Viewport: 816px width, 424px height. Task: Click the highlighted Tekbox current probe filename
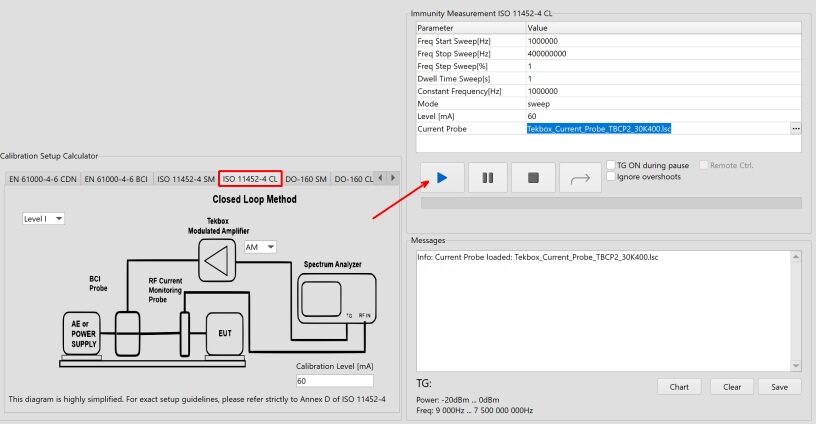[x=599, y=129]
